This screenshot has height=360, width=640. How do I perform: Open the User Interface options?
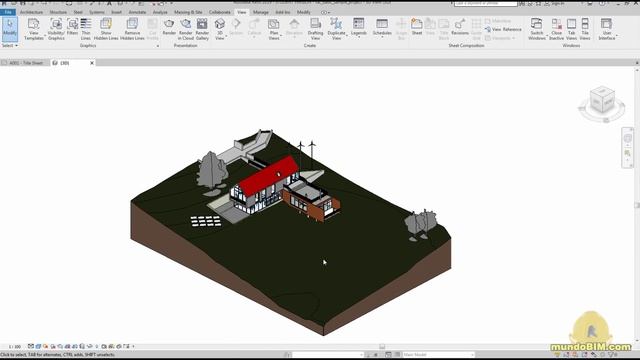[607, 29]
